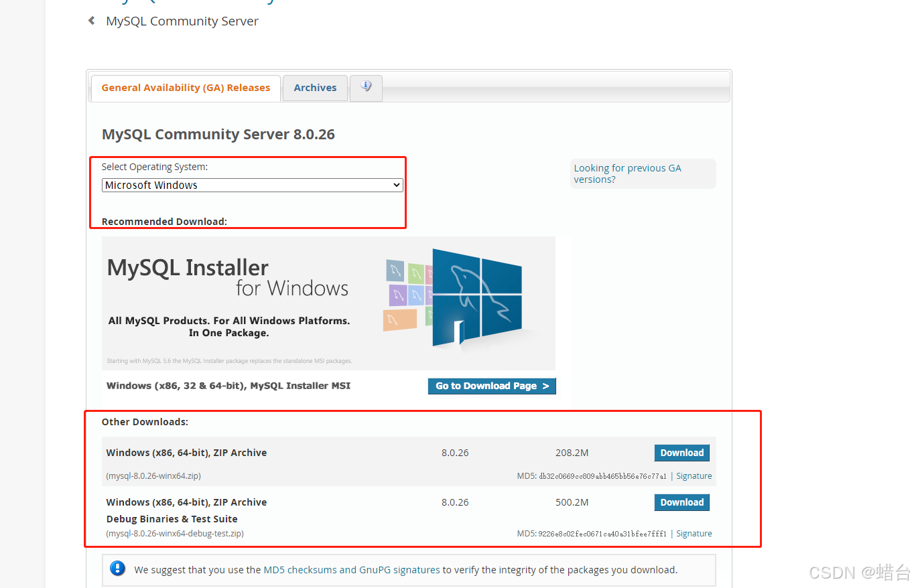Click the Debug Binaries & Test Suite text
This screenshot has width=914, height=588.
pyautogui.click(x=172, y=519)
